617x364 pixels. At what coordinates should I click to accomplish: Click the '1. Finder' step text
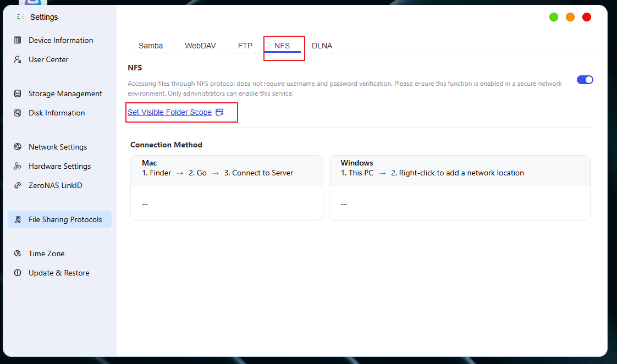tap(157, 173)
